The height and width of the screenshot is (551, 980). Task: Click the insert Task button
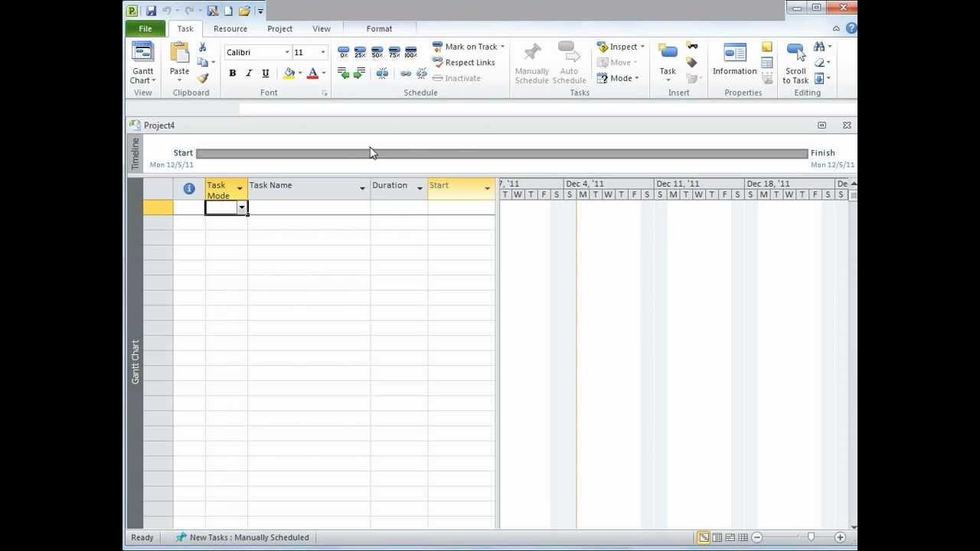(668, 61)
